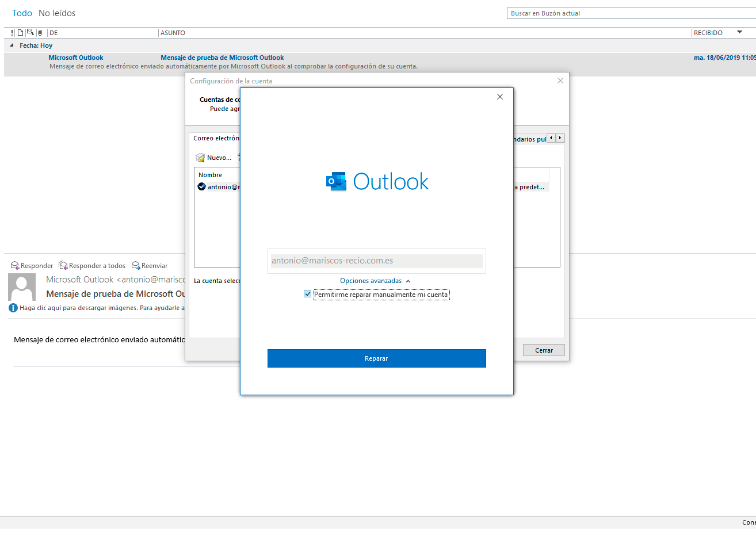Switch to the No leídos filter tab
This screenshot has height=535, width=756.
point(57,13)
